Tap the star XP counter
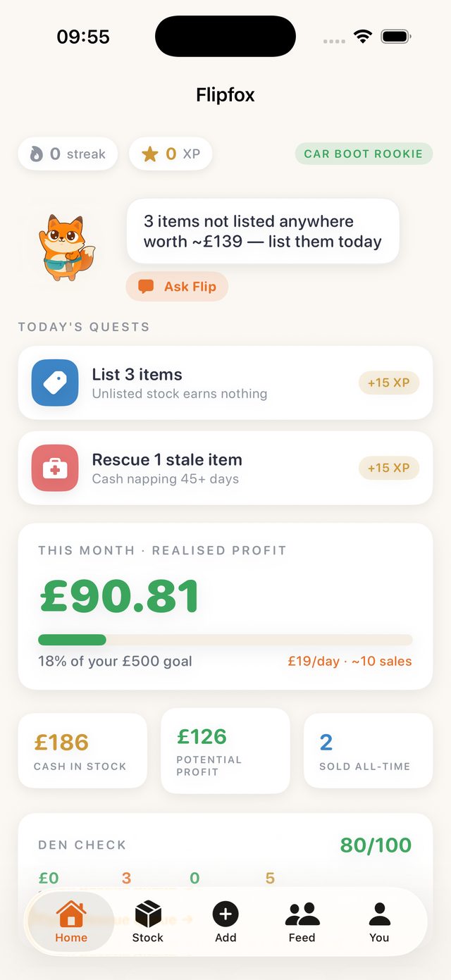This screenshot has height=980, width=451. coord(171,154)
